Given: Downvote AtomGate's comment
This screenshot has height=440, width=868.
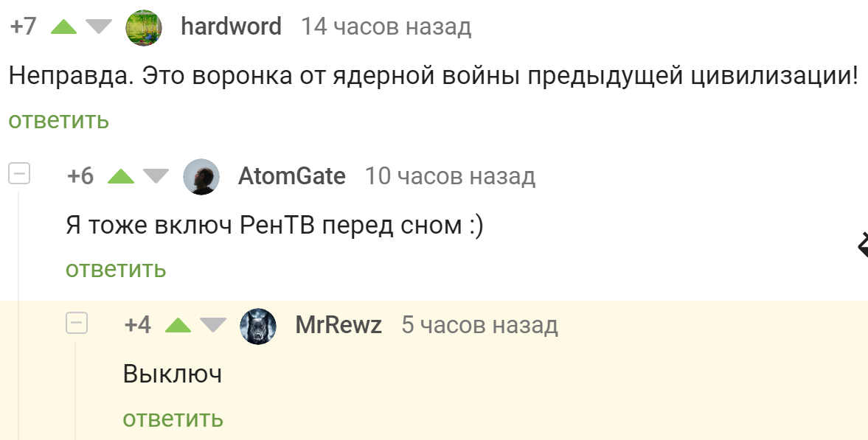Looking at the screenshot, I should [x=156, y=176].
